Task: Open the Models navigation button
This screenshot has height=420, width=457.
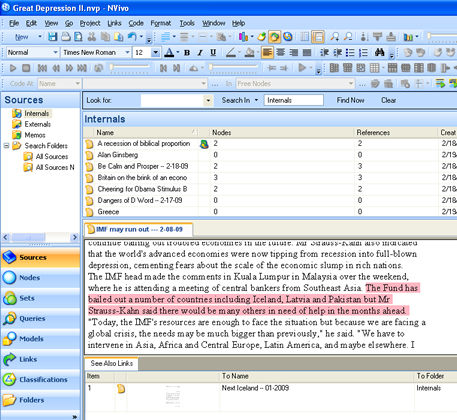Action: pos(40,339)
